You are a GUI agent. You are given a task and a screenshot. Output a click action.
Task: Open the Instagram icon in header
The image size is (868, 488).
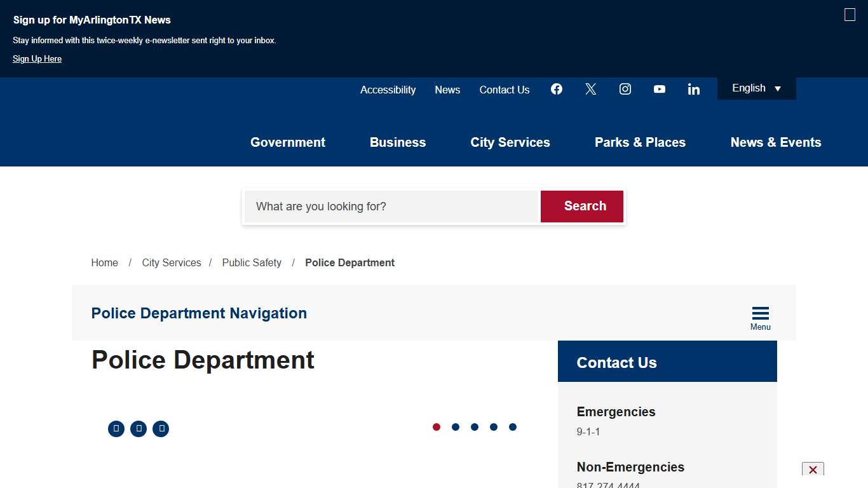click(x=625, y=89)
